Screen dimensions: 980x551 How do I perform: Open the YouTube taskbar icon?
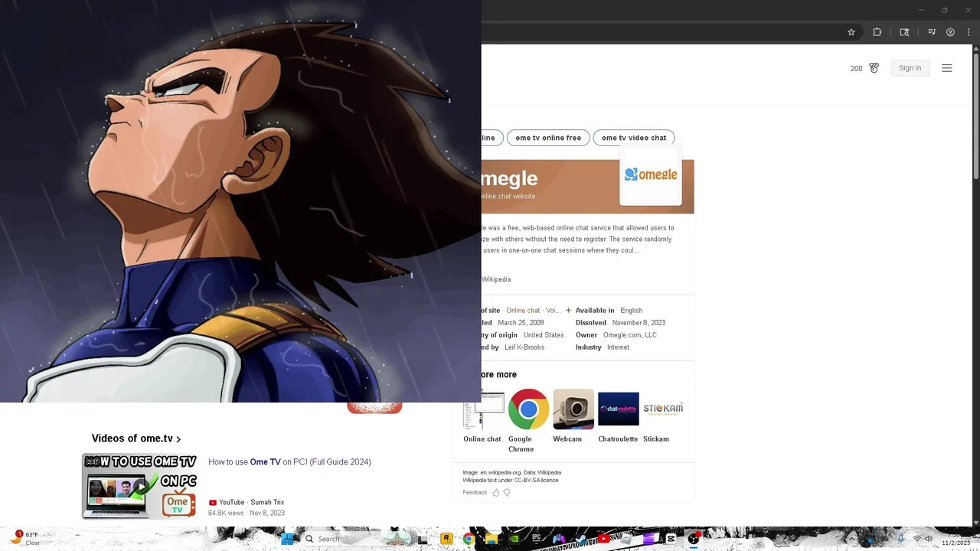pyautogui.click(x=603, y=539)
